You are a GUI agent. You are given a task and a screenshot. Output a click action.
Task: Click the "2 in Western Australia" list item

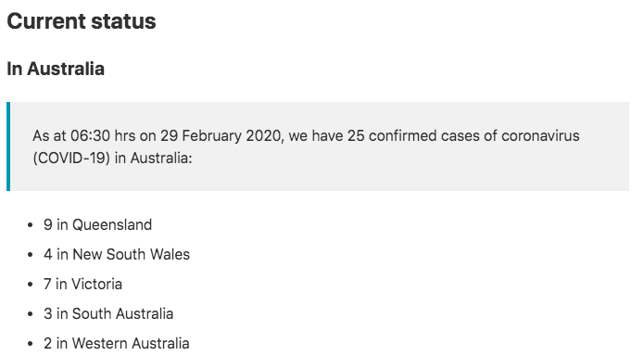(117, 343)
